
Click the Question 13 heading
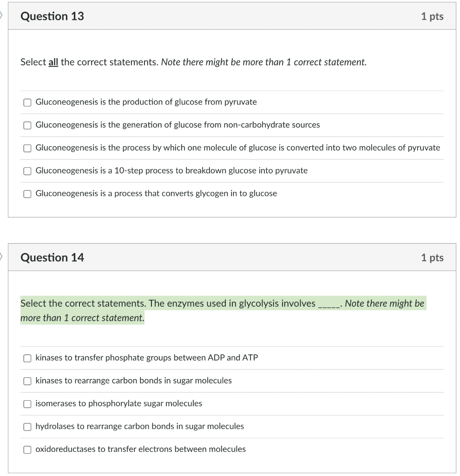click(x=52, y=16)
